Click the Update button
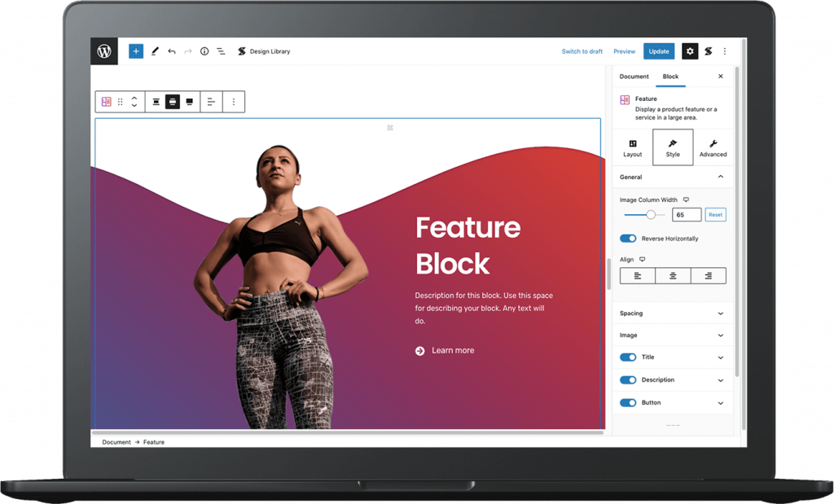Viewport: 834px width, 504px height. 658,51
